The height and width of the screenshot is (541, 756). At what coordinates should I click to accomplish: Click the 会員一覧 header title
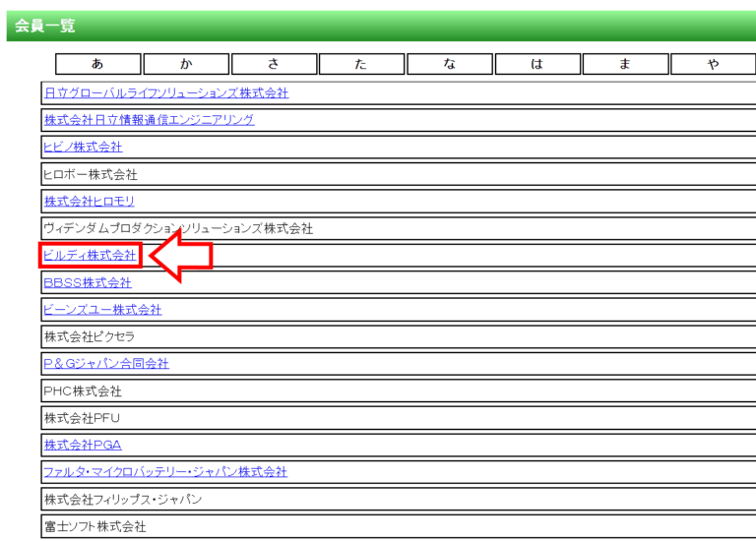(45, 26)
